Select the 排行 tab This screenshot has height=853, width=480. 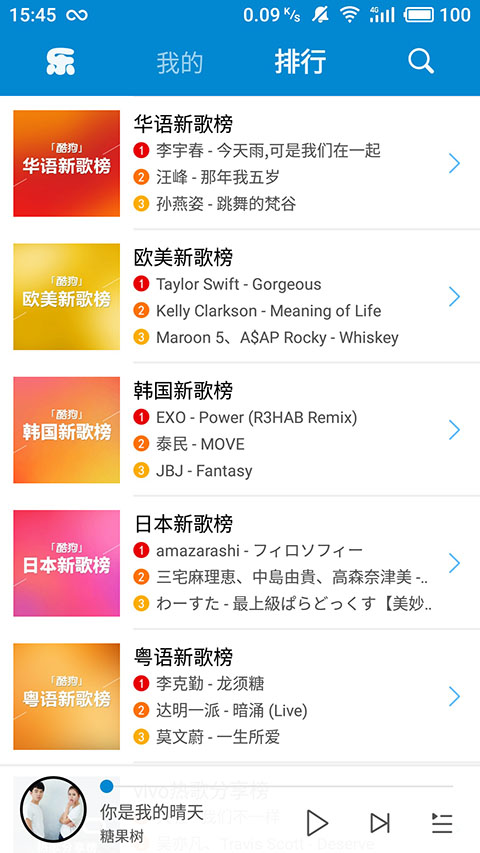[300, 61]
